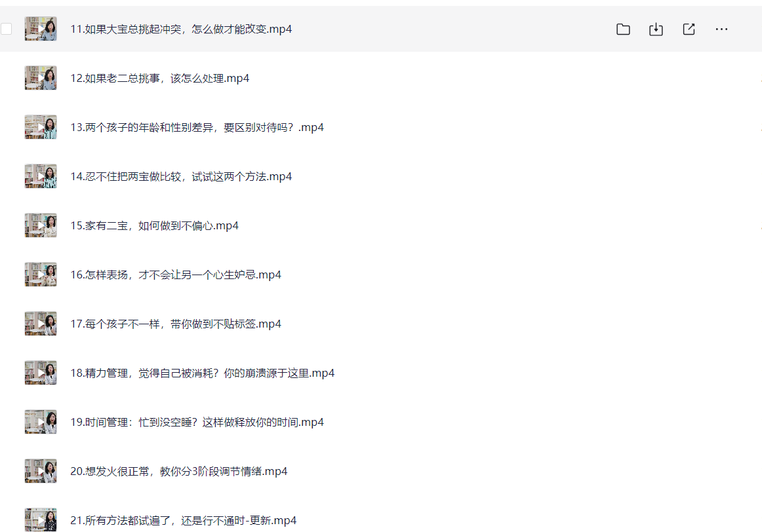Click the thumbnail for video 21
762x532 pixels.
pyautogui.click(x=41, y=520)
